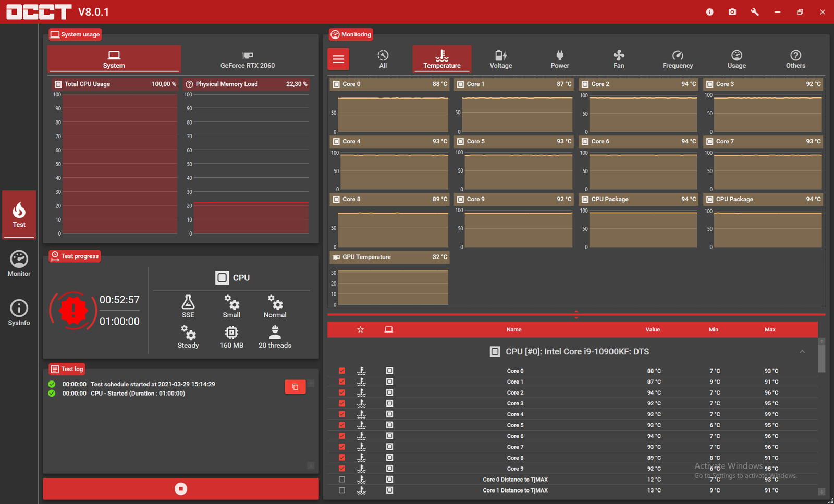
Task: Uncheck the Core 9 sensor checkbox
Action: 342,469
